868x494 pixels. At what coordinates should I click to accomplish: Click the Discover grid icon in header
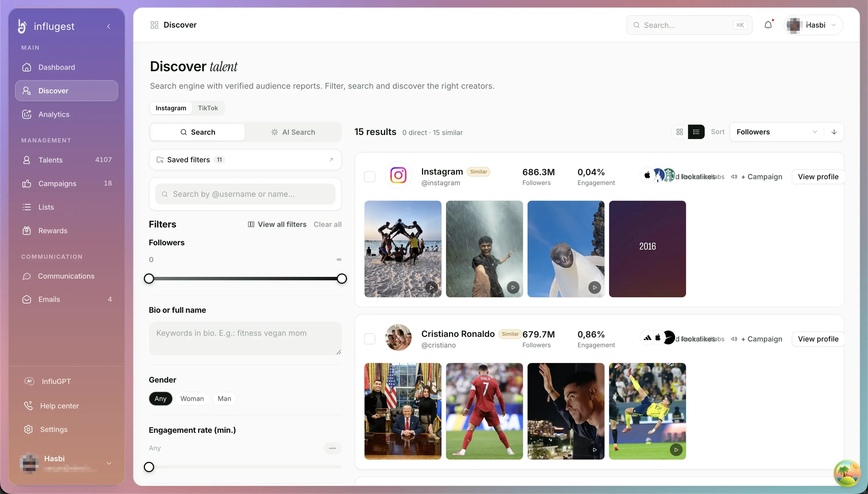pos(154,25)
